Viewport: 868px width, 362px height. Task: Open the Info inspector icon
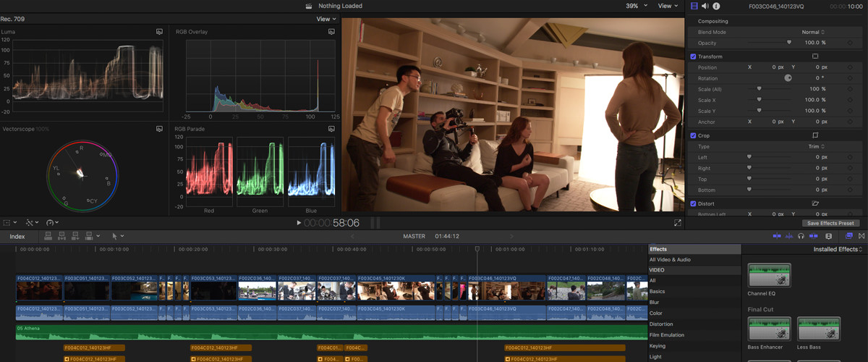tap(716, 6)
